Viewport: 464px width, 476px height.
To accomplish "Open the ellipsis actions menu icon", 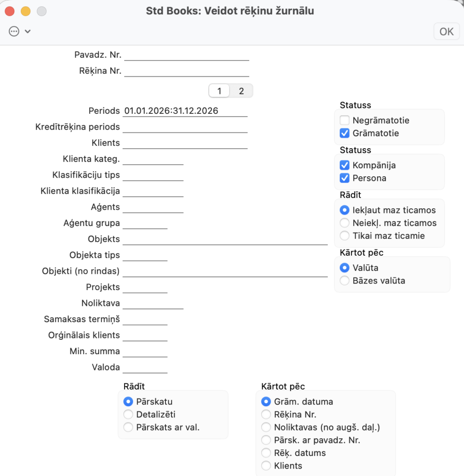I will 14,31.
